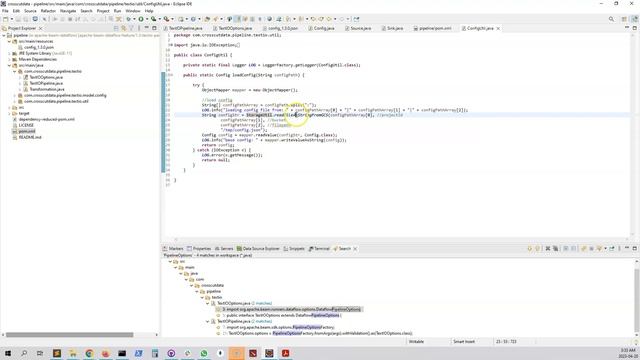
Task: Expand the Maven Dependencies node
Action: click(x=9, y=59)
